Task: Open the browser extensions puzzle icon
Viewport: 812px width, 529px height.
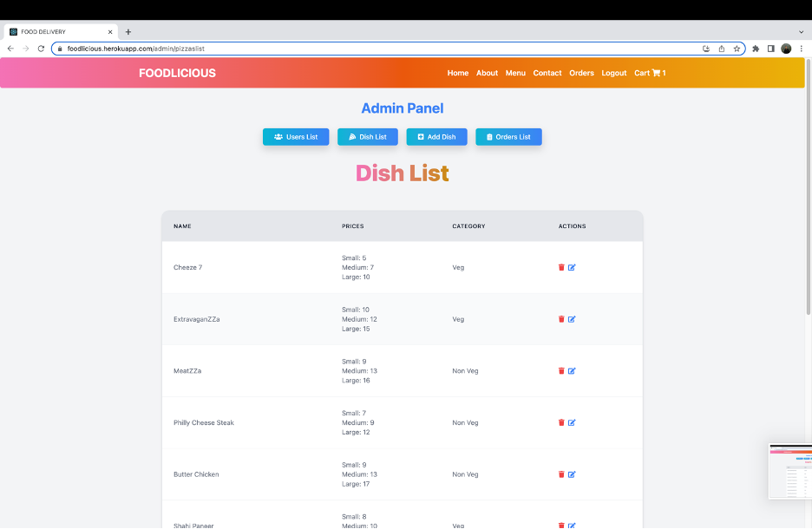Action: coord(754,49)
